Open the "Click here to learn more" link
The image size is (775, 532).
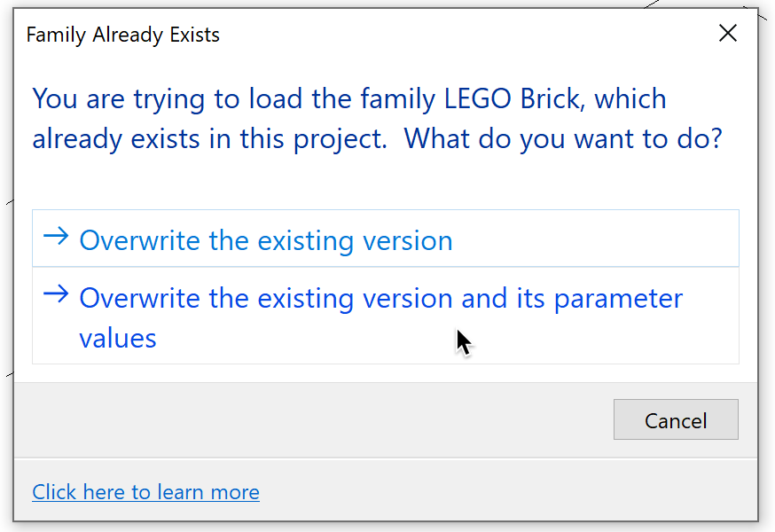pyautogui.click(x=145, y=492)
